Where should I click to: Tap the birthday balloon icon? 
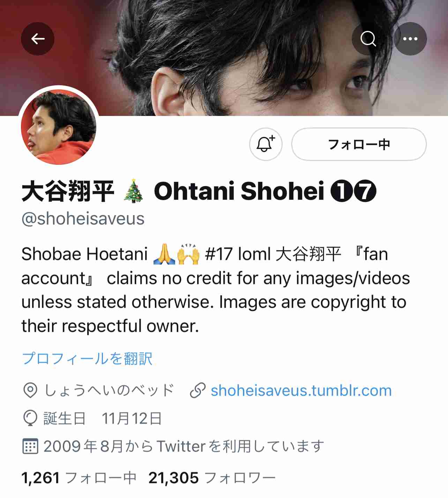point(30,418)
